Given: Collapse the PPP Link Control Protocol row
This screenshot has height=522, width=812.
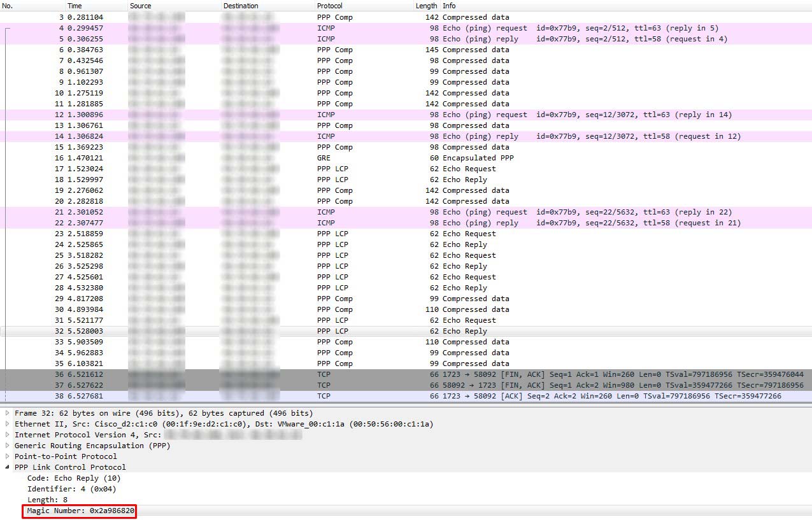Looking at the screenshot, I should (8, 467).
